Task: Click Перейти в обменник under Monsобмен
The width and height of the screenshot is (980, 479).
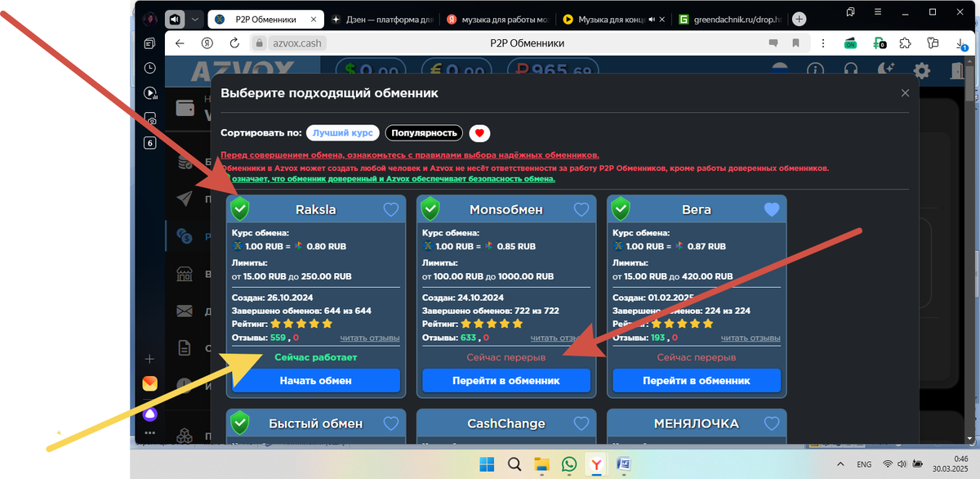Action: [x=506, y=380]
